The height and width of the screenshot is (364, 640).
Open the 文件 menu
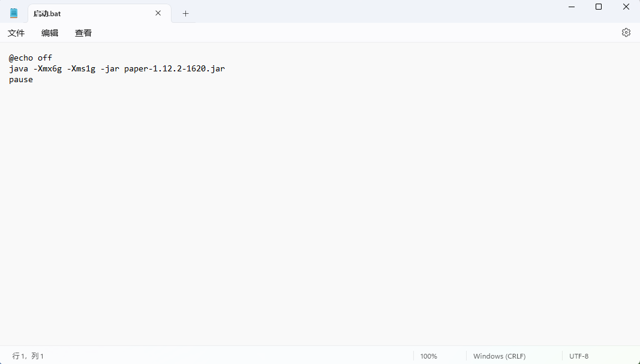16,33
